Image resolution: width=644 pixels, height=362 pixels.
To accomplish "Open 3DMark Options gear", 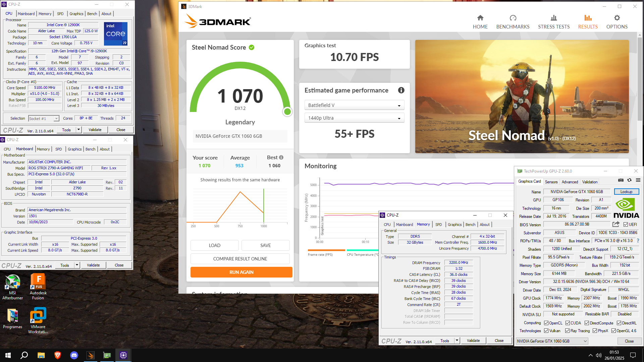I will click(x=617, y=22).
